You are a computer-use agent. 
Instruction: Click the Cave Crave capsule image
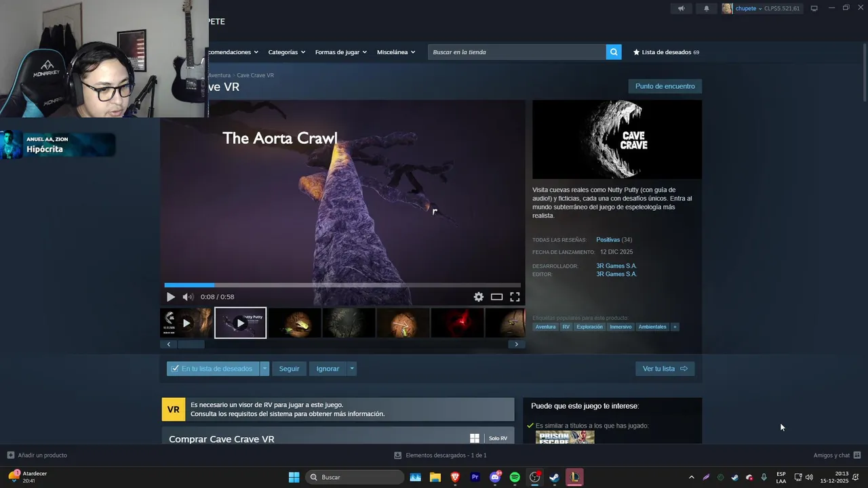[617, 140]
